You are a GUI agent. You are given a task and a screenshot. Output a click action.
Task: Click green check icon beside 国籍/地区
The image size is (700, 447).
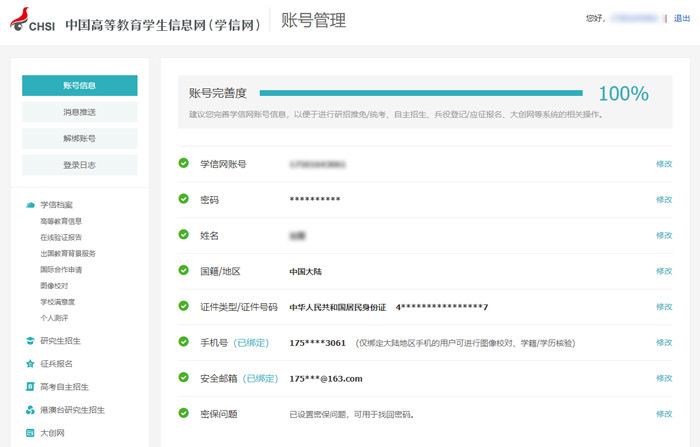pos(183,270)
